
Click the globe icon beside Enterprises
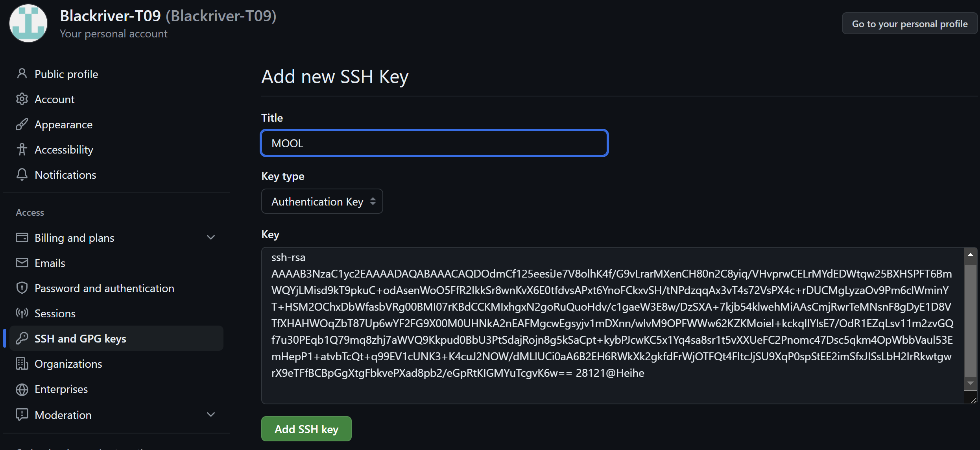pyautogui.click(x=22, y=389)
